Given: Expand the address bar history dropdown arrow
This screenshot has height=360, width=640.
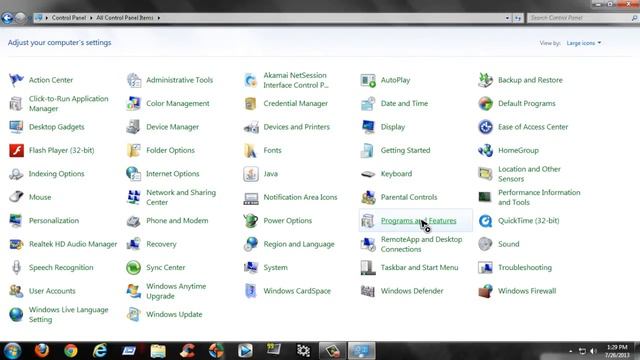Looking at the screenshot, I should point(507,18).
